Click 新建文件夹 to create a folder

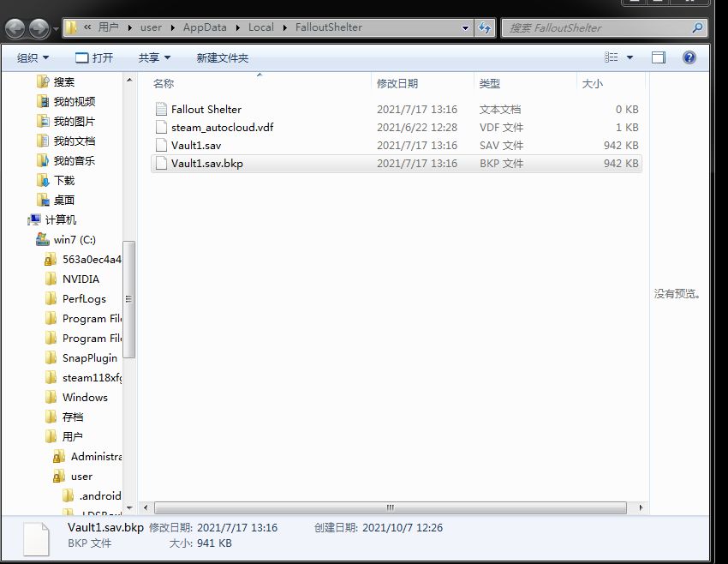pyautogui.click(x=223, y=57)
